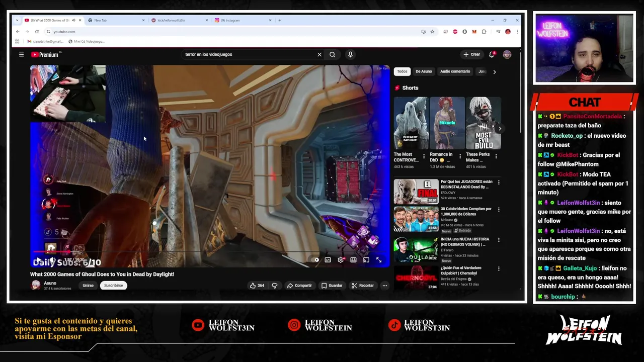Select the Todos filter chip
Image resolution: width=644 pixels, height=362 pixels.
tap(402, 71)
